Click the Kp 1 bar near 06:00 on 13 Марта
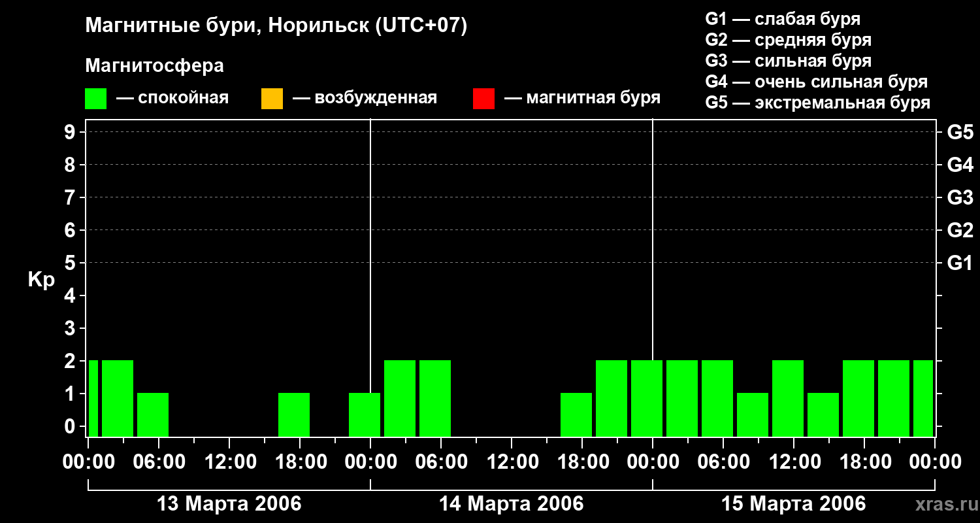Screen dimensions: 980x523 [153, 414]
